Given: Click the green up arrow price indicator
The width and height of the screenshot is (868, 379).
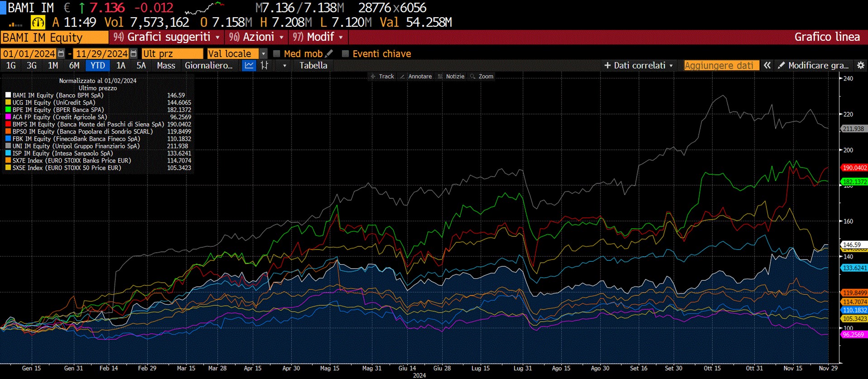Looking at the screenshot, I should click(82, 8).
